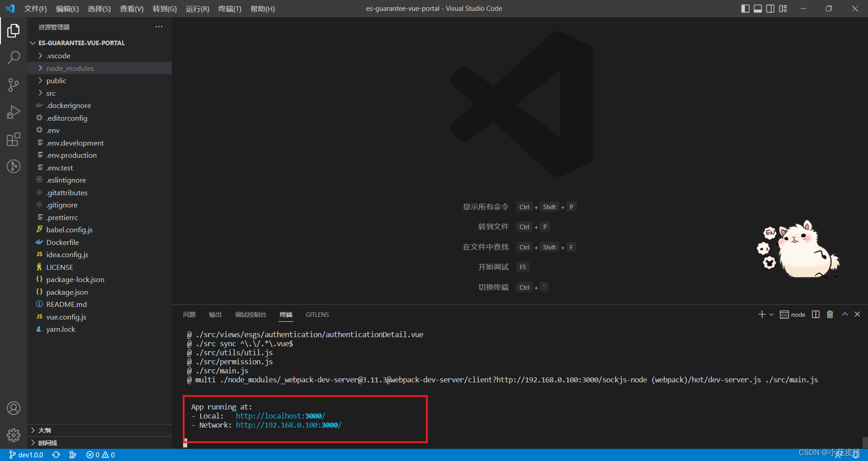Open the Run and Debug view
Screen dimensions: 868x461
click(14, 112)
